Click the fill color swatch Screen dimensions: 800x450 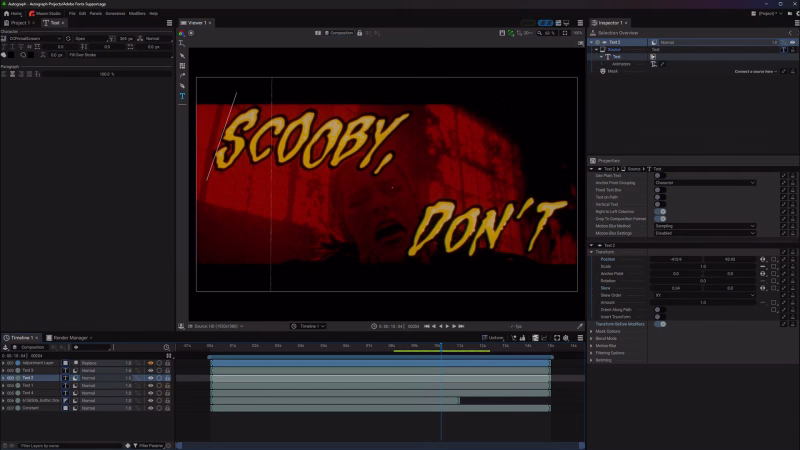tap(12, 55)
